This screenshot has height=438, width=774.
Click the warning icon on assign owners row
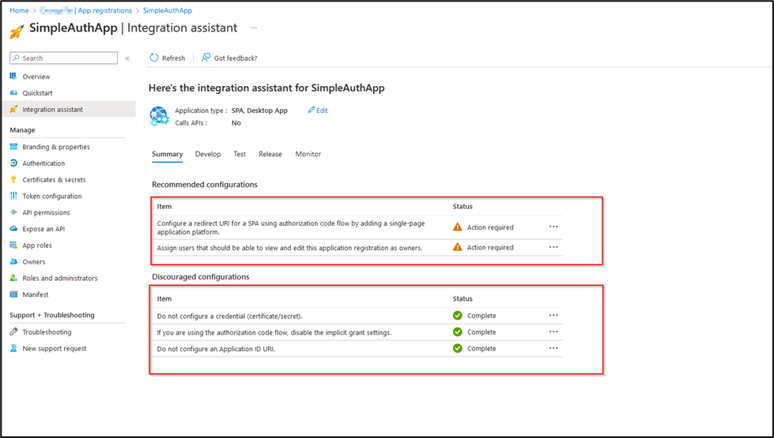click(x=458, y=247)
